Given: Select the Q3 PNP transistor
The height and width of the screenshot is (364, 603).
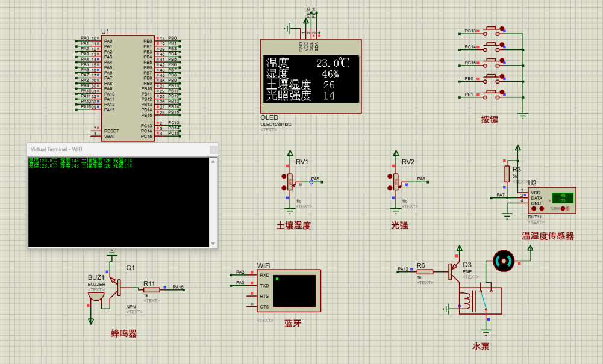Looking at the screenshot, I should click(x=452, y=271).
